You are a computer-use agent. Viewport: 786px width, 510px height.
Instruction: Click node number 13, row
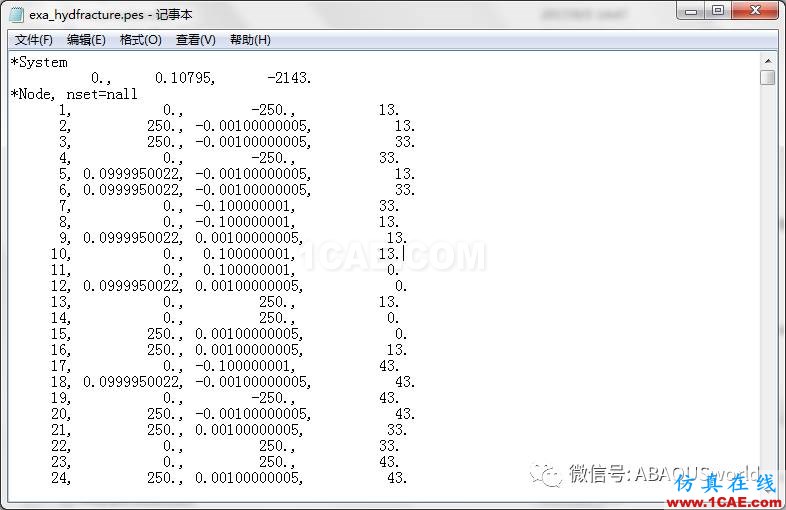(x=225, y=302)
